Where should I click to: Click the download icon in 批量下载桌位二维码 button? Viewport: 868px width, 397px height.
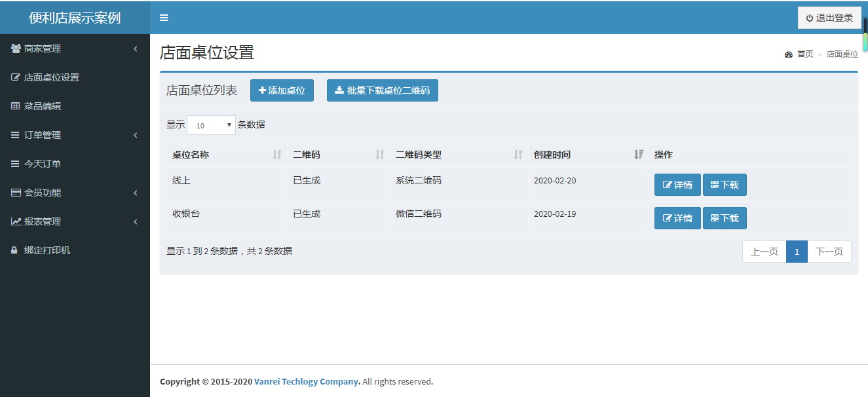339,90
